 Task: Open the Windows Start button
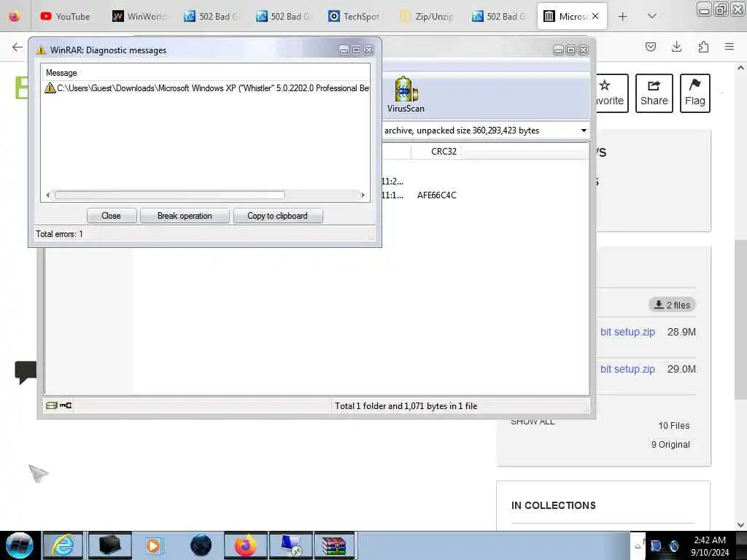[19, 545]
